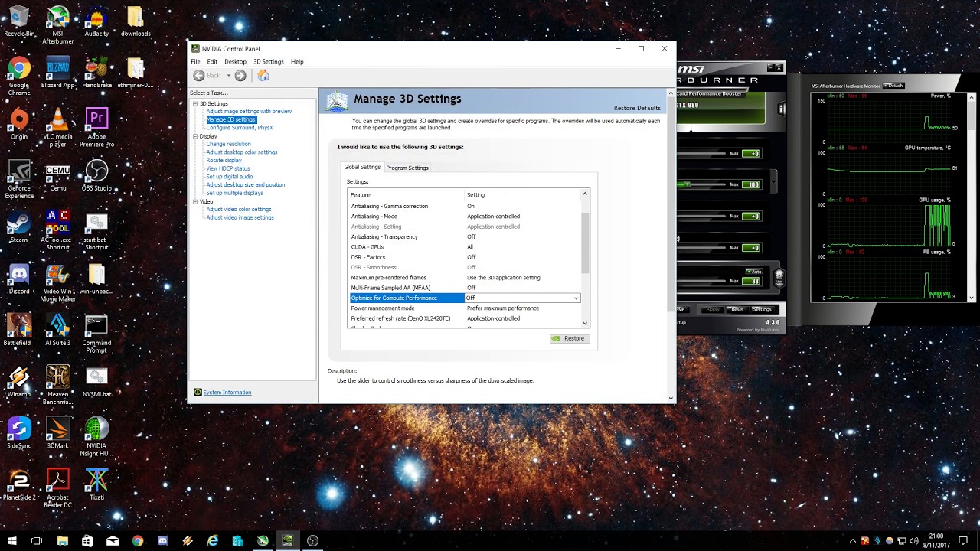Click the Task View taskbar icon
The width and height of the screenshot is (980, 551).
pyautogui.click(x=37, y=541)
